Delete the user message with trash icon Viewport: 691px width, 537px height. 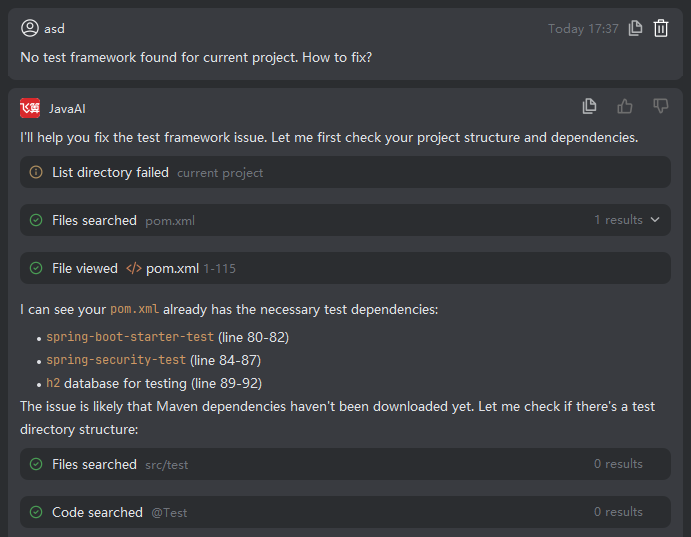[661, 28]
